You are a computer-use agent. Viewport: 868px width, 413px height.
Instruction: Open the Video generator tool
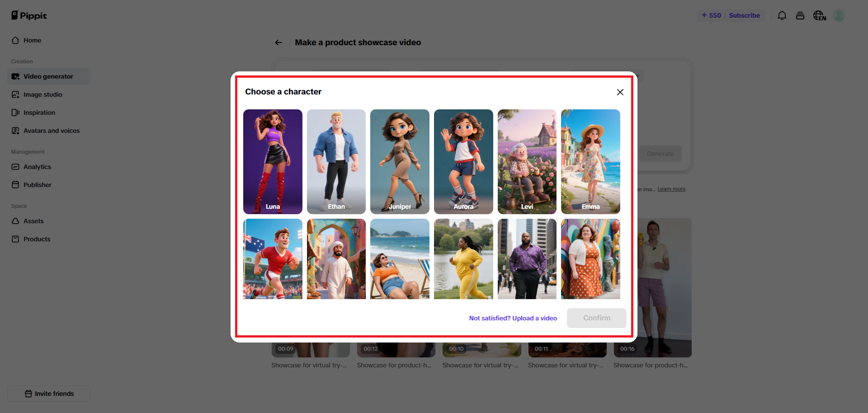(48, 76)
